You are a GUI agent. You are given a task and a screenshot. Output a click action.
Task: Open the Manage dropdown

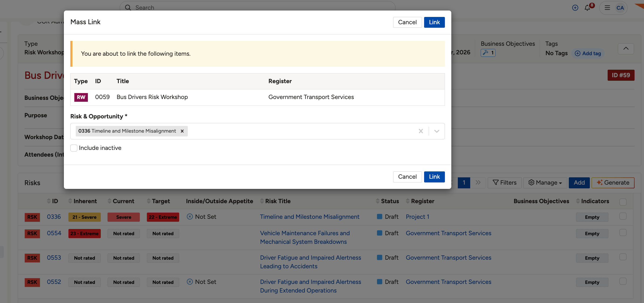click(x=545, y=183)
